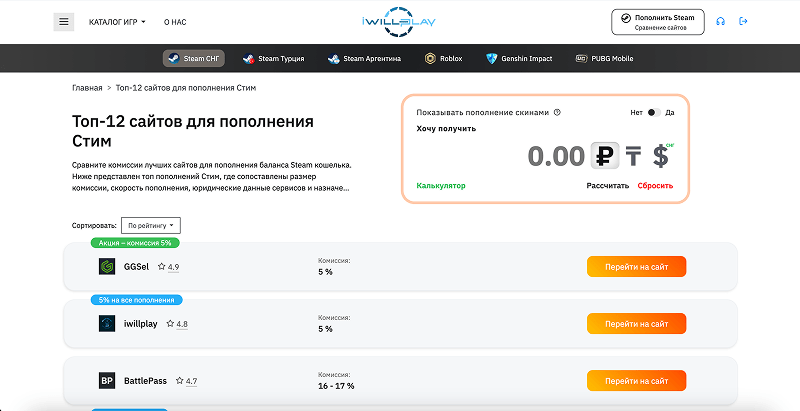Click Перейти на сайт for iwillplay
The image size is (800, 411).
[x=636, y=324]
